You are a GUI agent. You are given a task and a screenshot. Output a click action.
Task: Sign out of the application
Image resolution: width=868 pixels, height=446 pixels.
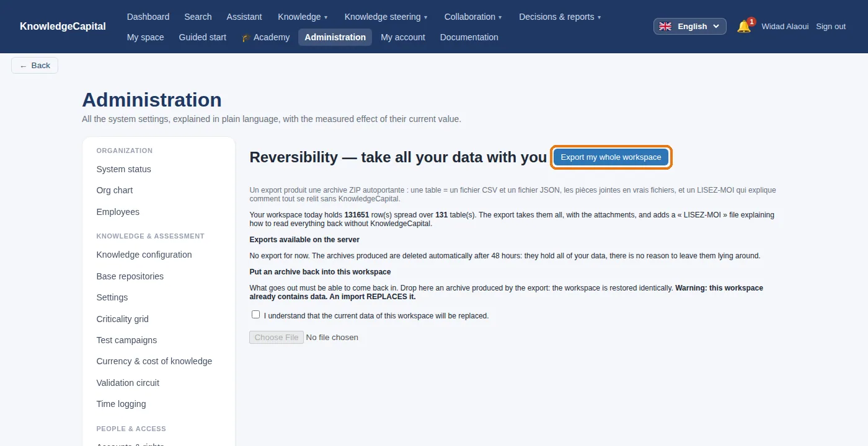(x=831, y=26)
